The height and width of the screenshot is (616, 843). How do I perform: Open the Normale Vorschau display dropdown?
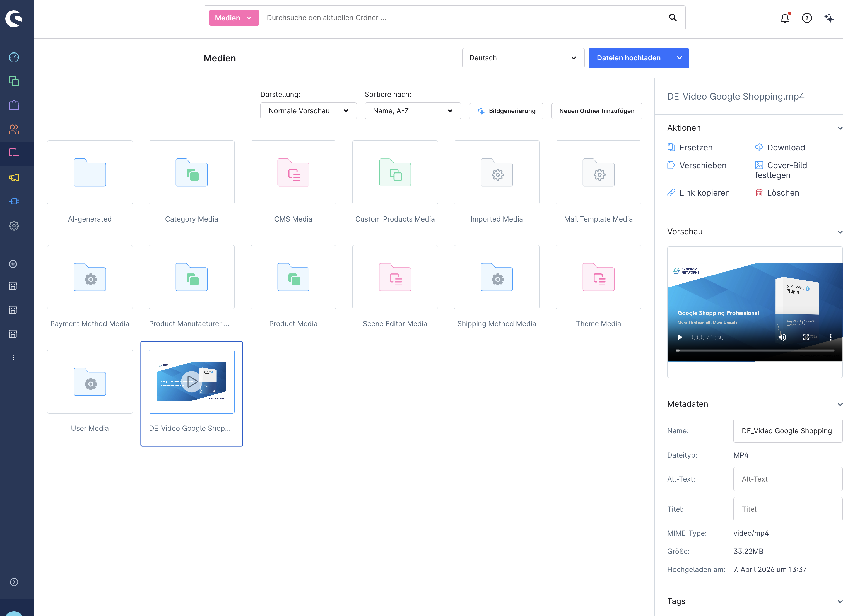tap(308, 111)
